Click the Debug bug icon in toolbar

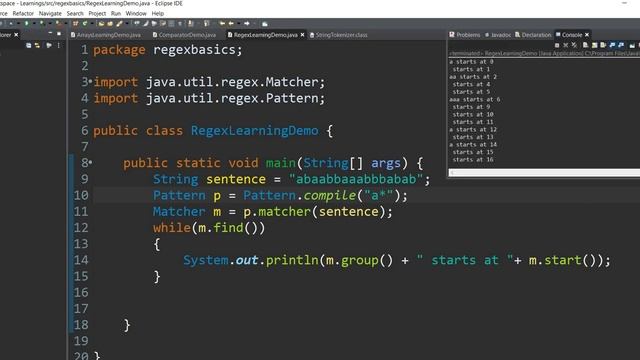tap(11, 24)
